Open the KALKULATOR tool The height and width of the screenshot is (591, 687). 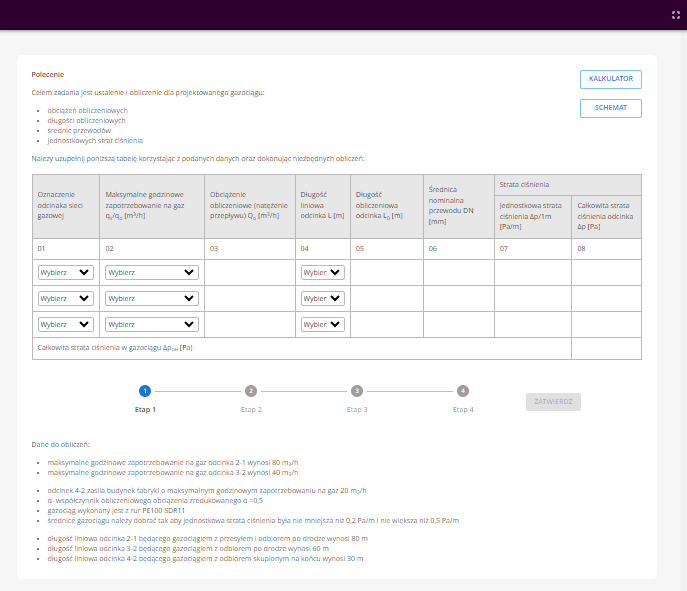[610, 78]
